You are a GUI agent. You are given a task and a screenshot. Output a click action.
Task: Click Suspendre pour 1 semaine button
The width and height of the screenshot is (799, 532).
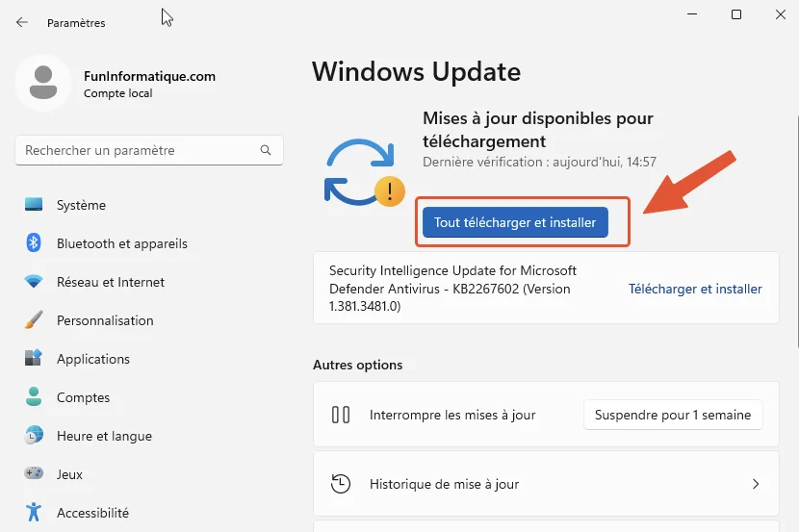point(673,415)
